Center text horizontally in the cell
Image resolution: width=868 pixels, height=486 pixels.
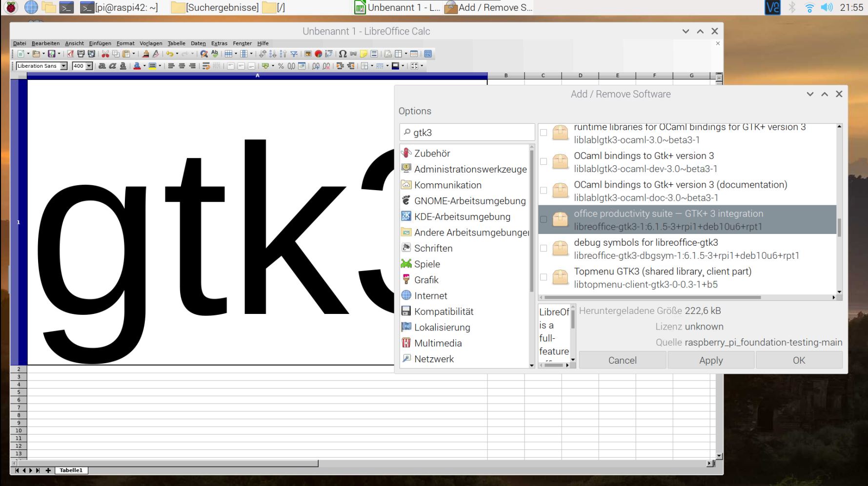tap(182, 66)
